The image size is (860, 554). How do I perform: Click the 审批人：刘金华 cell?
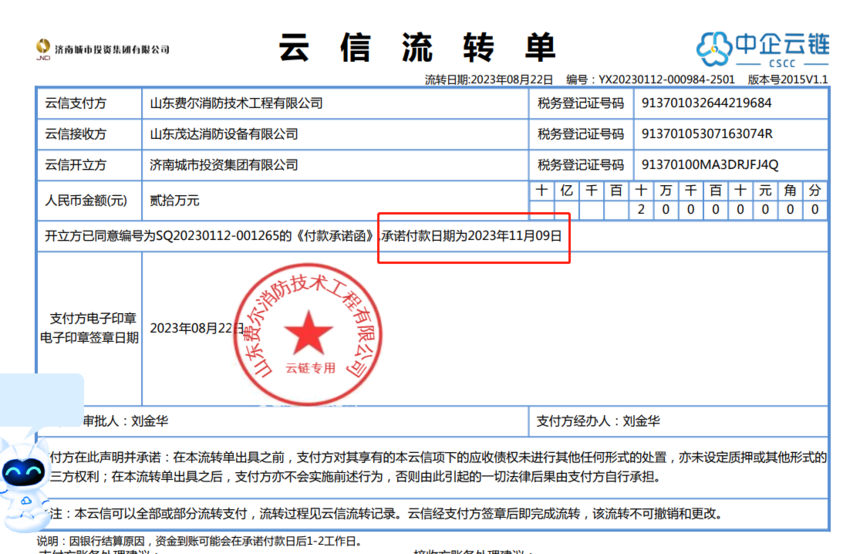click(125, 421)
